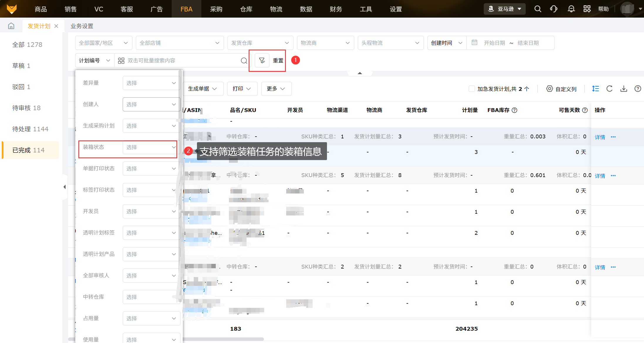Open the notifications bell icon
The image size is (644, 343).
(571, 9)
